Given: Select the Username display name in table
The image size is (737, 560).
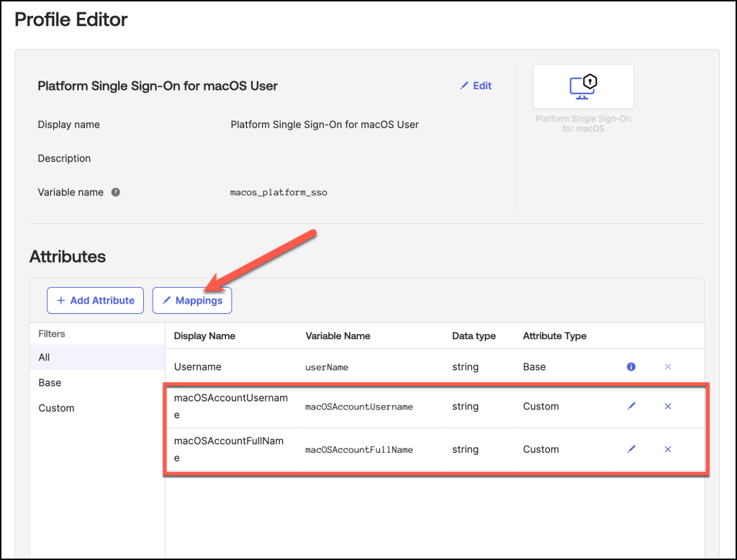Looking at the screenshot, I should (x=198, y=367).
